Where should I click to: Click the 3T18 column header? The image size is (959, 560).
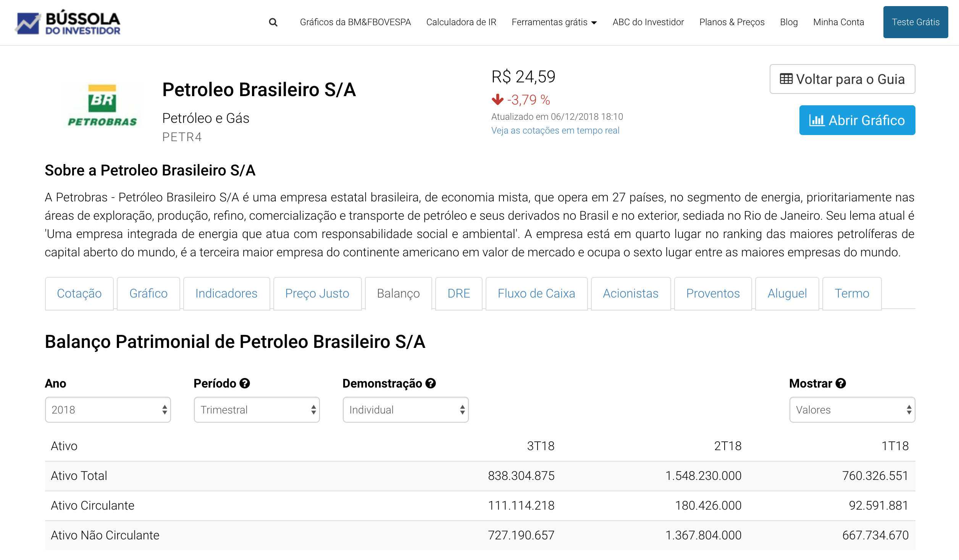tap(541, 446)
